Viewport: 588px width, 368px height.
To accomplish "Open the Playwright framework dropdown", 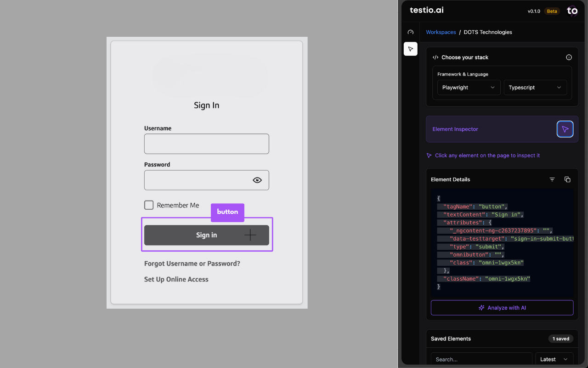I will pyautogui.click(x=468, y=87).
